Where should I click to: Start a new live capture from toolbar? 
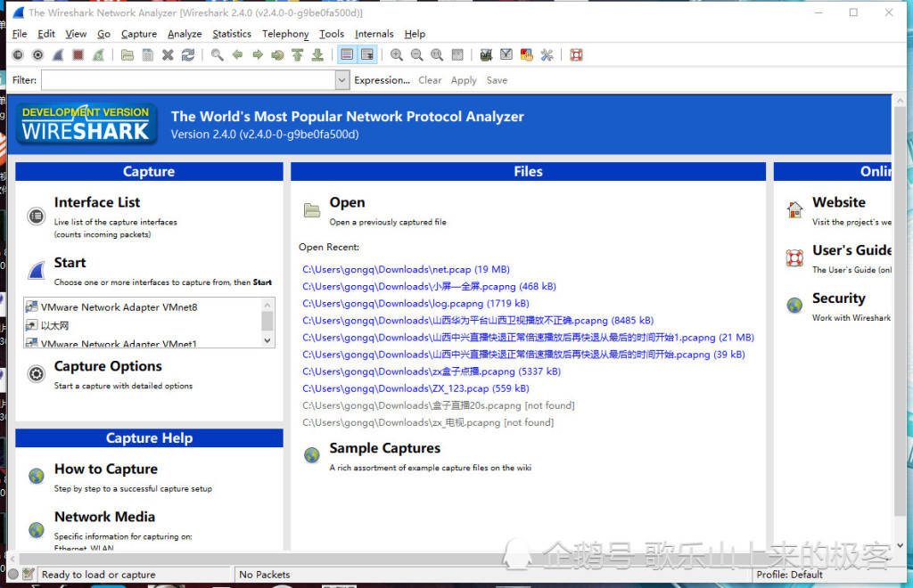(58, 54)
